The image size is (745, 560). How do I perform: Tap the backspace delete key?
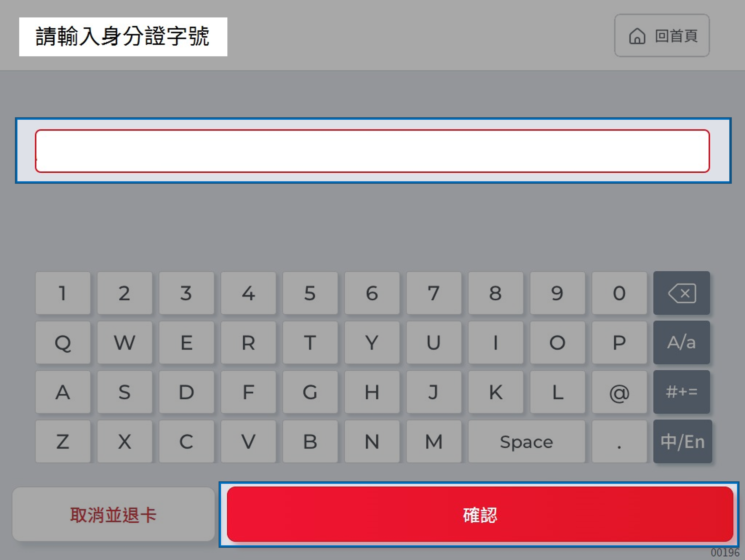tap(681, 293)
